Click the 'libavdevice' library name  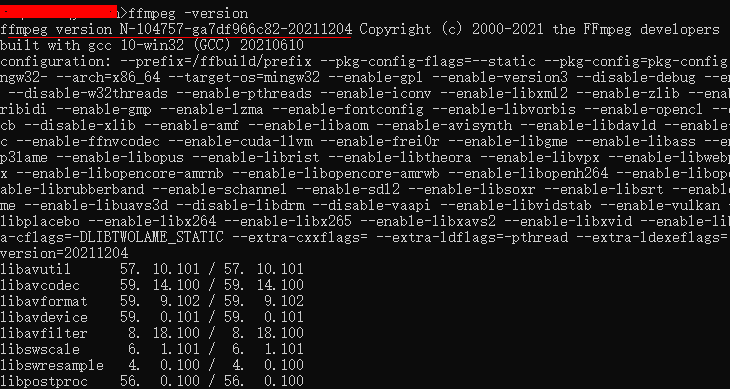(44, 317)
